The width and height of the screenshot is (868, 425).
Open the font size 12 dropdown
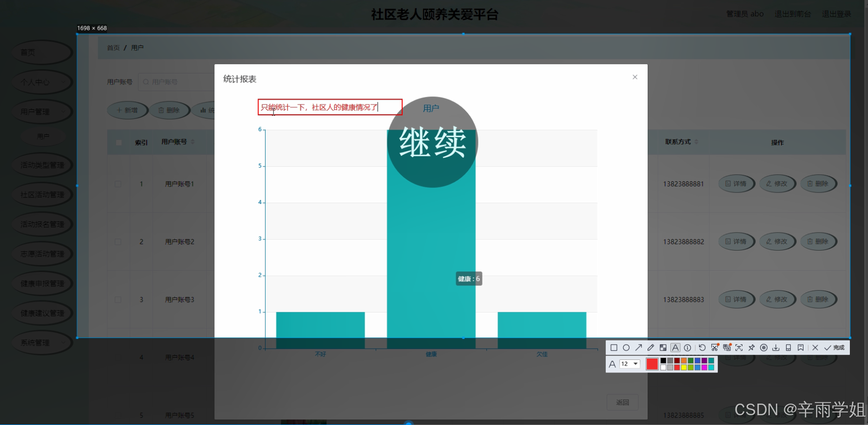[x=630, y=364]
